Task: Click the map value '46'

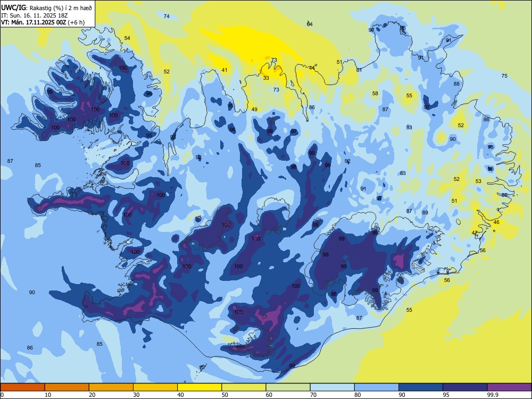Action: 497,222
